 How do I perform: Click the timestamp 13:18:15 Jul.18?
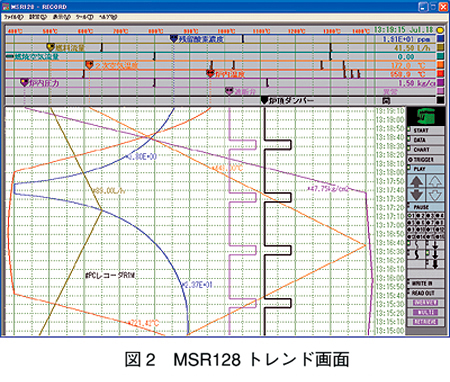[404, 30]
